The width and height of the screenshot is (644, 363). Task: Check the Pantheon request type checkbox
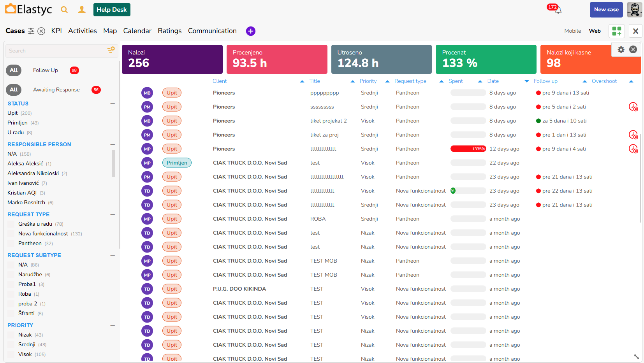tap(11, 244)
